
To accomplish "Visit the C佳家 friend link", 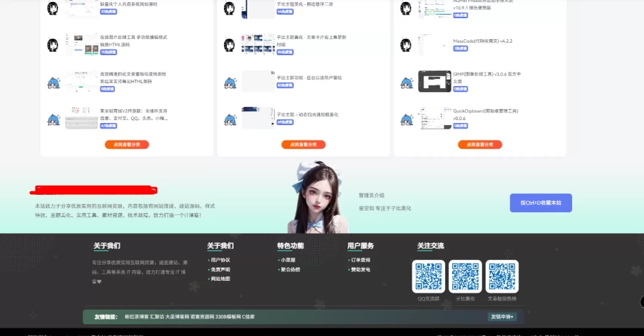I will pos(248,316).
